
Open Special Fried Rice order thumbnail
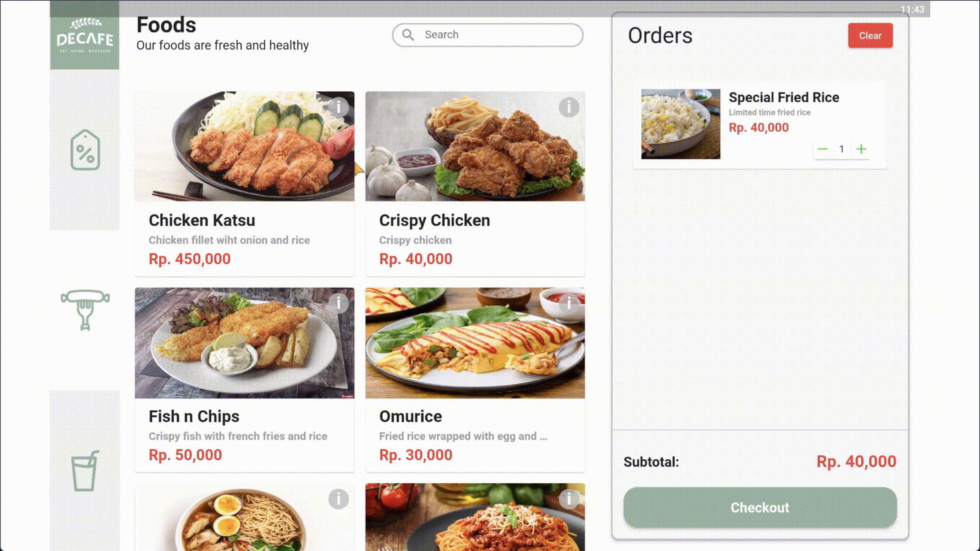680,124
